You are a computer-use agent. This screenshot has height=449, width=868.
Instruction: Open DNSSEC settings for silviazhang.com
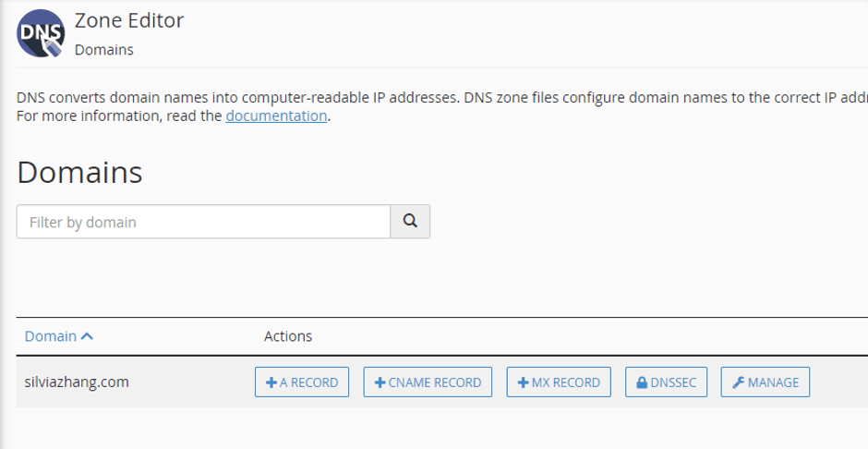pyautogui.click(x=666, y=382)
